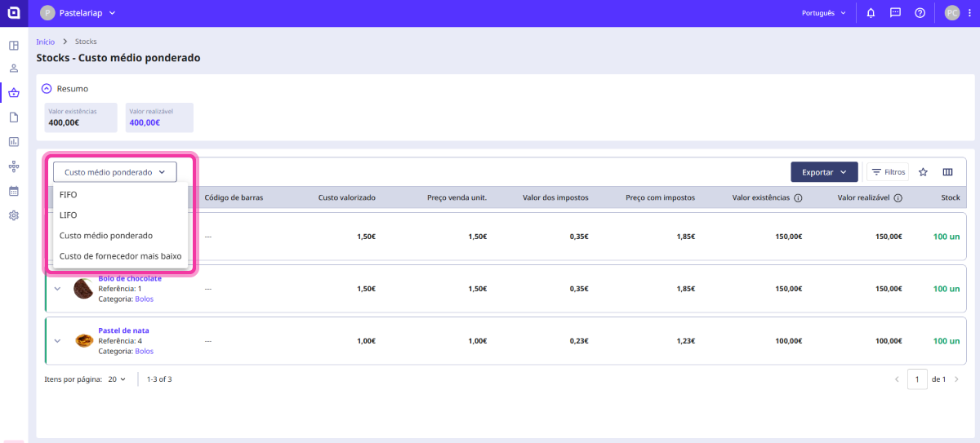The image size is (980, 443).
Task: Click the PC user avatar
Action: (x=952, y=13)
